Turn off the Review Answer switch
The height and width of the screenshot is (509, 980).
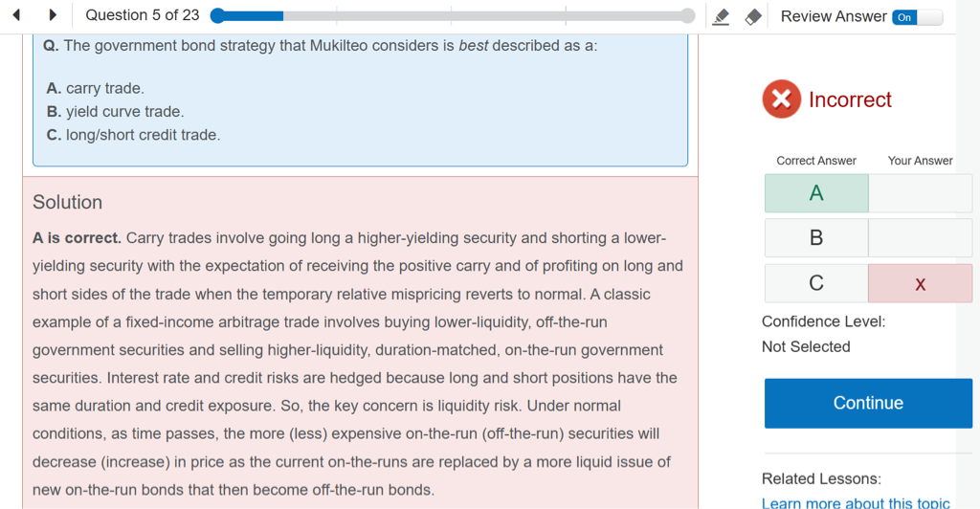[x=917, y=16]
